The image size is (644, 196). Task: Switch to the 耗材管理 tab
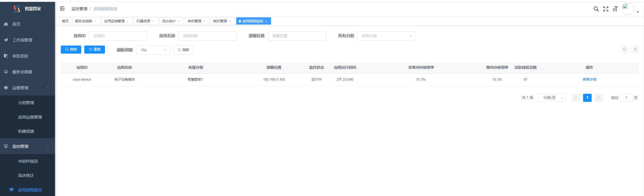click(x=220, y=21)
